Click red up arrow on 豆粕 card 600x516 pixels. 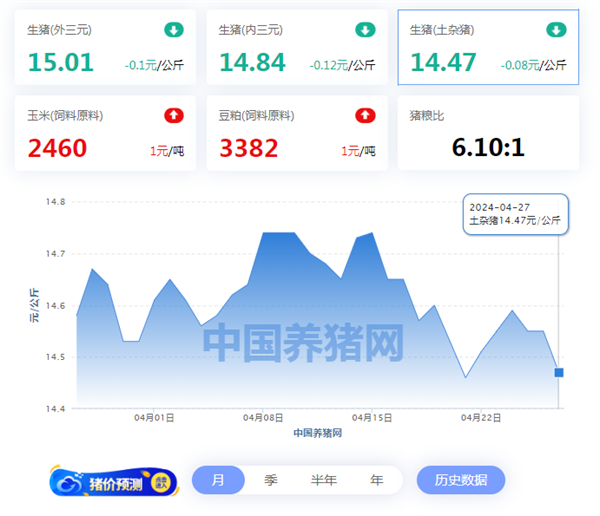point(366,116)
